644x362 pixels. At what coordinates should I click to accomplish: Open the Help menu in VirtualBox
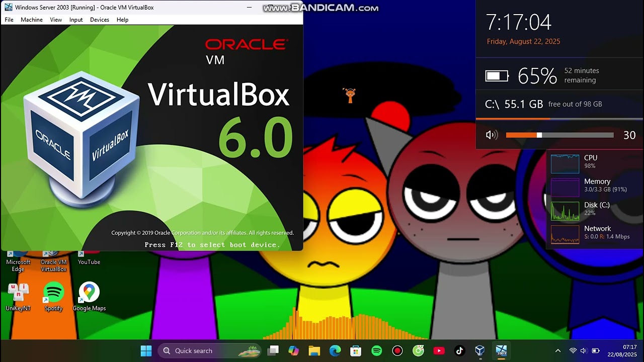click(122, 20)
